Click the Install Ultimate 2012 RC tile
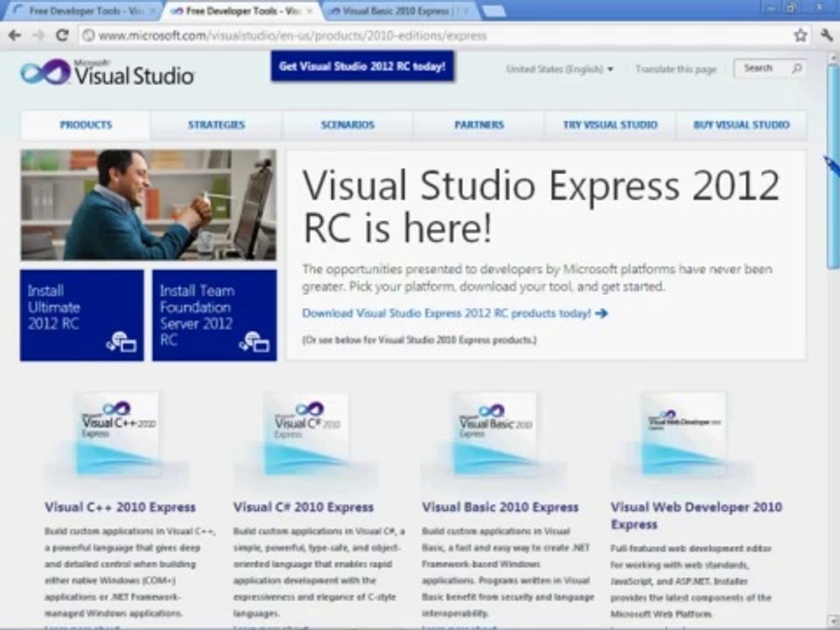This screenshot has height=630, width=840. tap(82, 315)
